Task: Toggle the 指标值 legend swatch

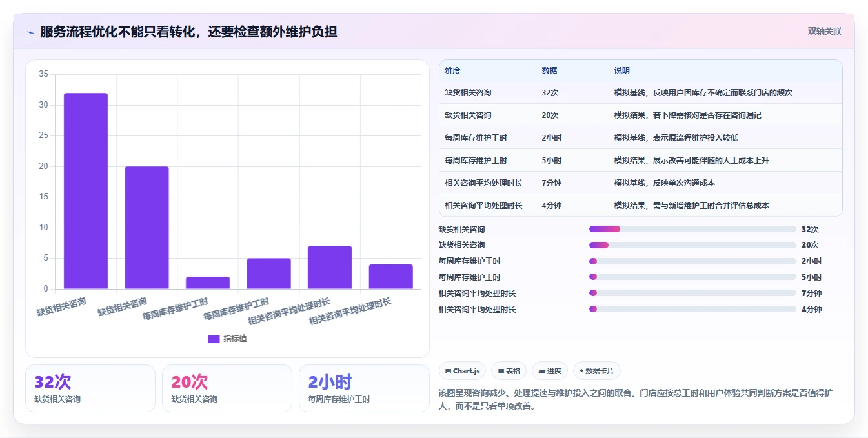Action: [x=214, y=339]
